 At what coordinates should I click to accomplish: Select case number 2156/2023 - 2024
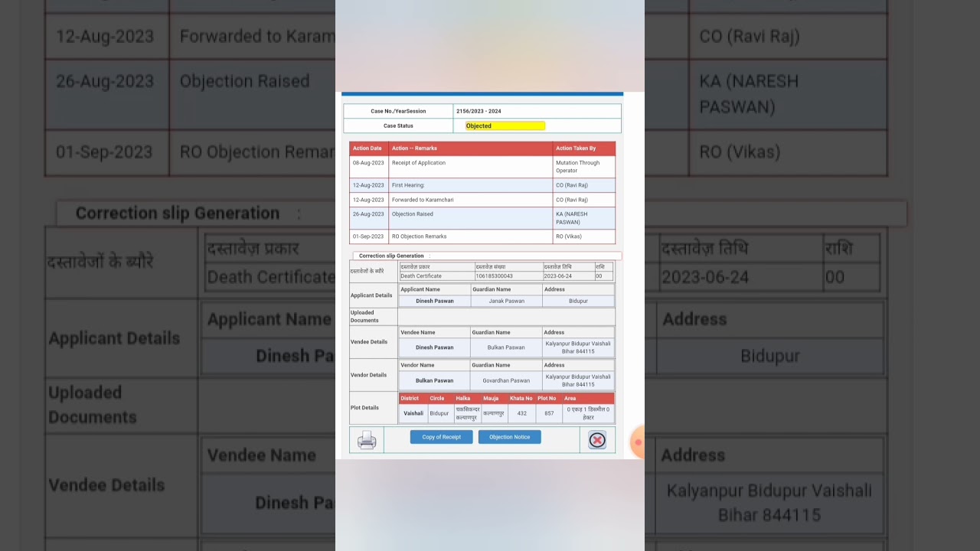pyautogui.click(x=479, y=111)
